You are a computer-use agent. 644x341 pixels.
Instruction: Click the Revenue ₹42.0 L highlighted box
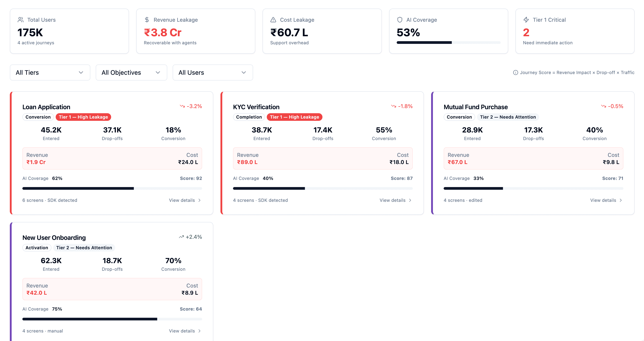pos(112,289)
